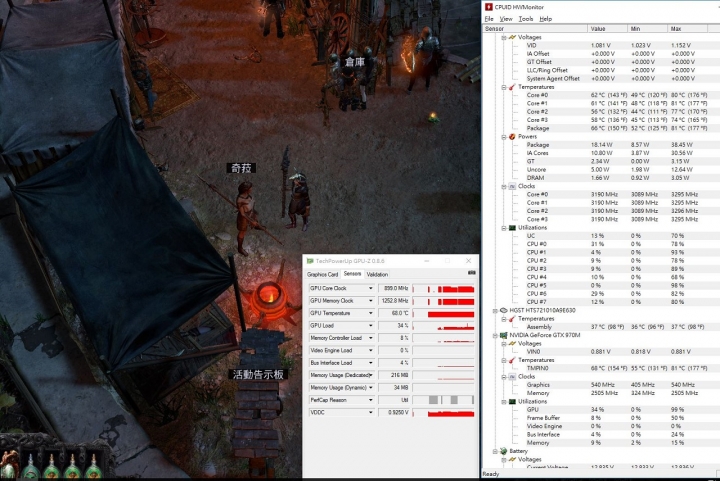Open the Bus Interface Load dropdown
Screen dimensions: 720x481
pos(371,363)
